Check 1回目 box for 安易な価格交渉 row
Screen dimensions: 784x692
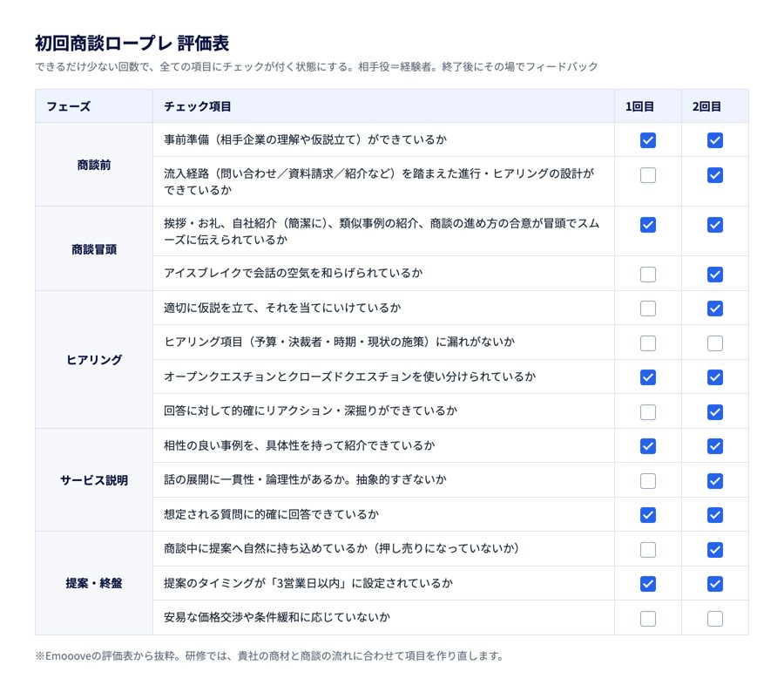647,619
